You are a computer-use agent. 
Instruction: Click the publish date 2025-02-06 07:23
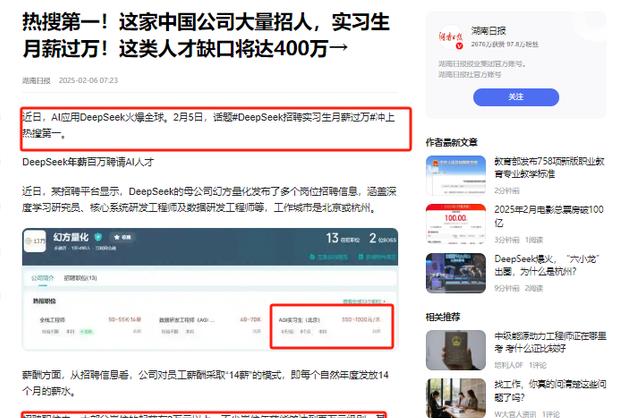coord(88,80)
